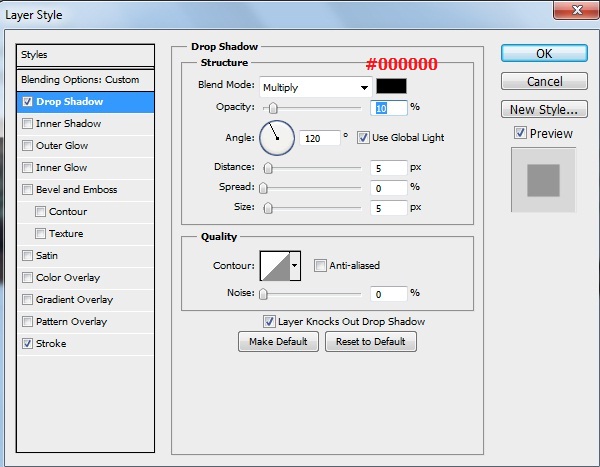Click Reset to Default button

(x=370, y=342)
